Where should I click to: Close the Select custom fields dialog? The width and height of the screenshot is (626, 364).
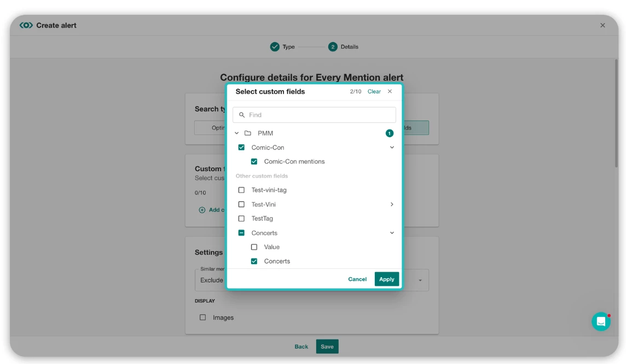pos(390,91)
